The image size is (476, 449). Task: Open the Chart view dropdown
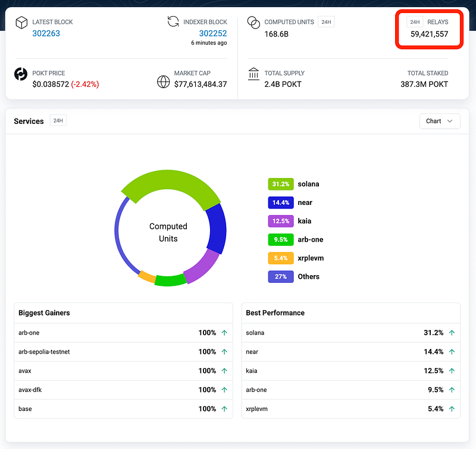(x=440, y=121)
